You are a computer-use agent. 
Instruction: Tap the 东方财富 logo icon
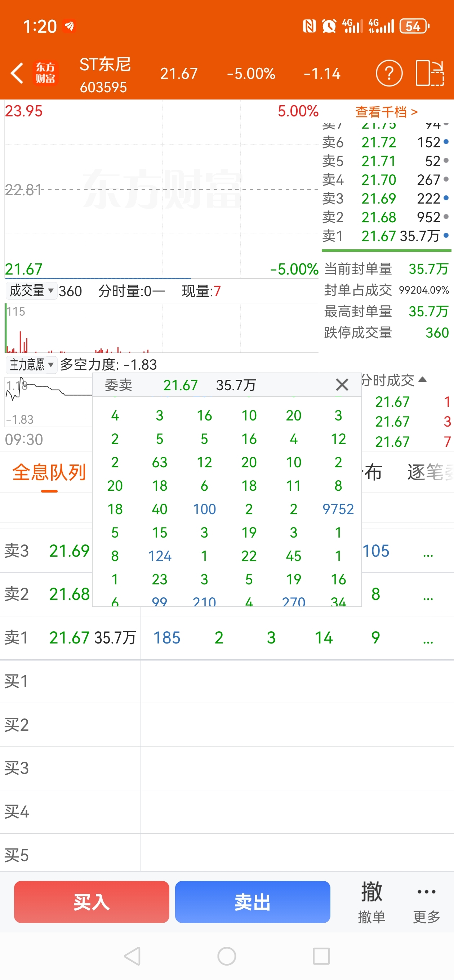45,73
